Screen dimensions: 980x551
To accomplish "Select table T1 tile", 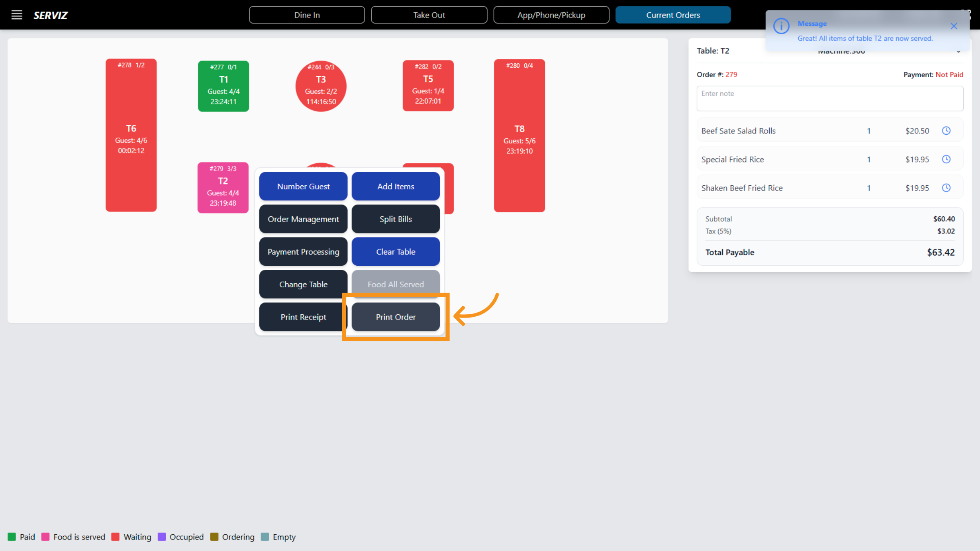I will tap(223, 86).
